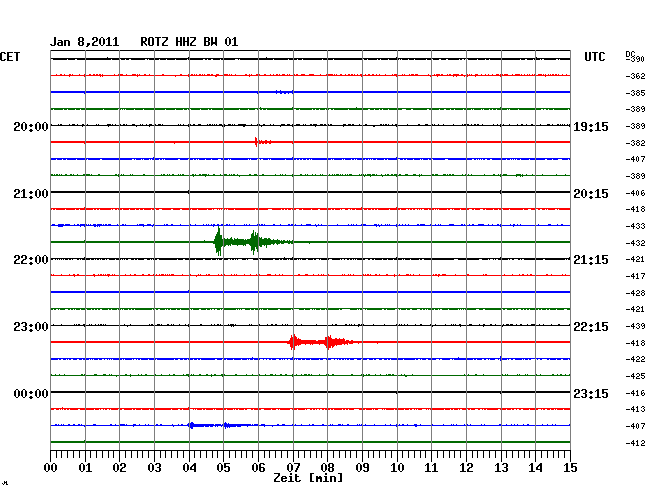Screen dimensions: 650x494
Task: Click minute tick label "07" on the axis
Action: (x=293, y=468)
